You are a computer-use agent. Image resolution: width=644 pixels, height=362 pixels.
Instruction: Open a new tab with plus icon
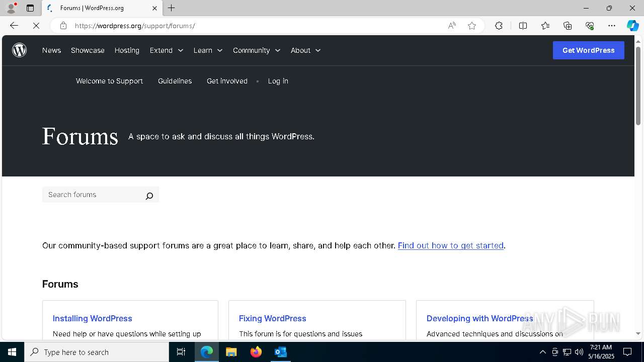pyautogui.click(x=172, y=8)
